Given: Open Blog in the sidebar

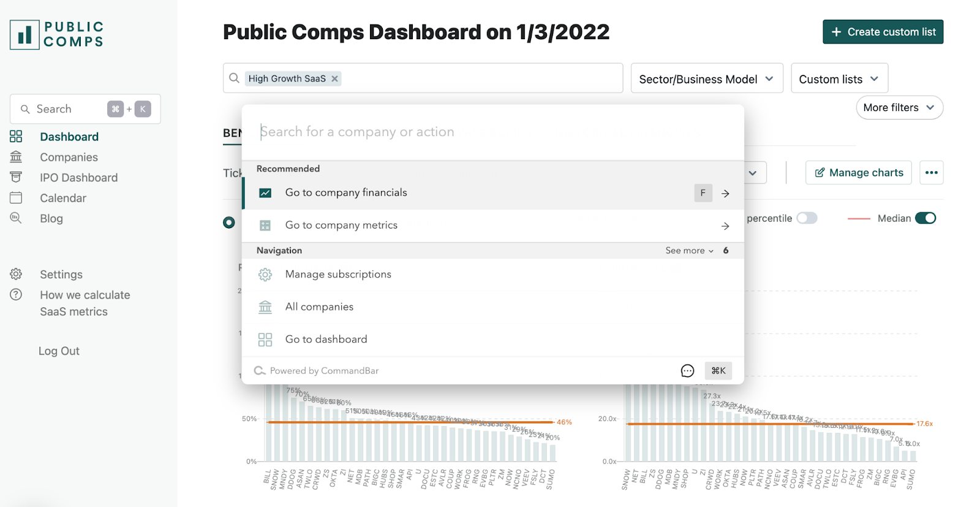Looking at the screenshot, I should tap(51, 219).
